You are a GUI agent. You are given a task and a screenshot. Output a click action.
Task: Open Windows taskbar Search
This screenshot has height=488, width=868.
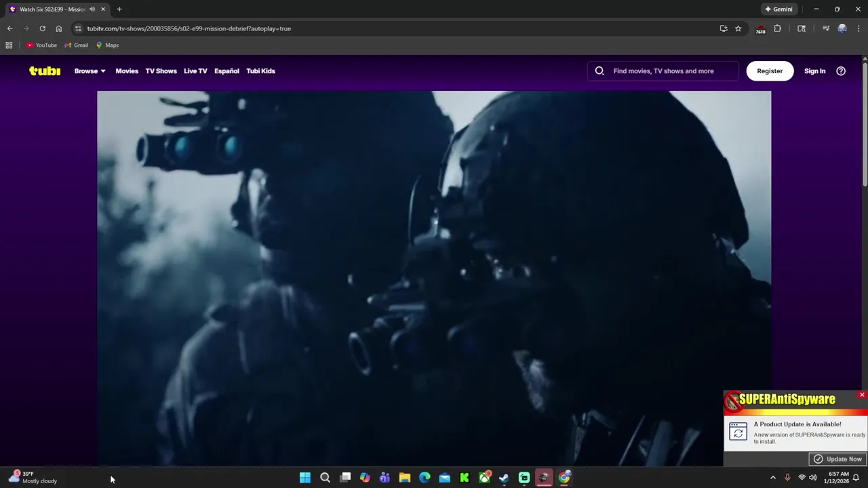pyautogui.click(x=325, y=478)
